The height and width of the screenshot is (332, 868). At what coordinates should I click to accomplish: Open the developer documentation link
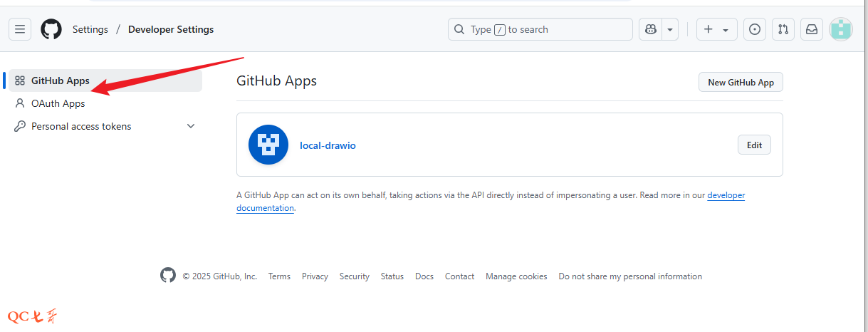726,195
